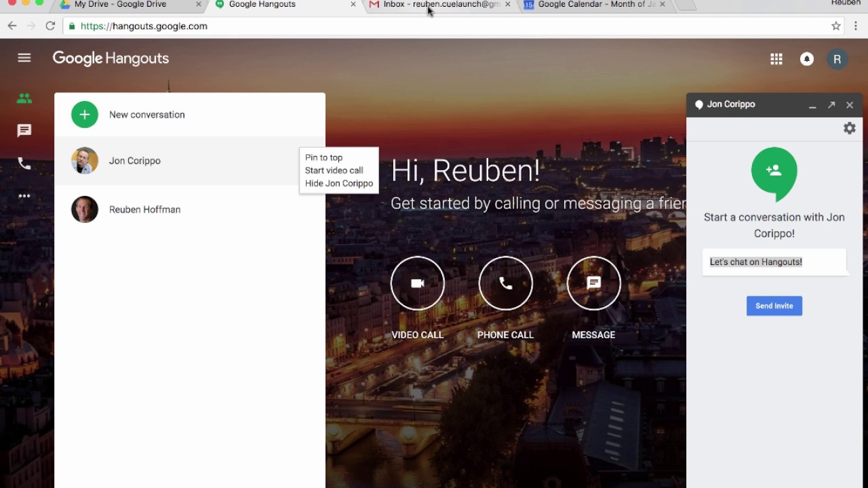
Task: Close the Gmail Inbox tab
Action: coord(508,5)
